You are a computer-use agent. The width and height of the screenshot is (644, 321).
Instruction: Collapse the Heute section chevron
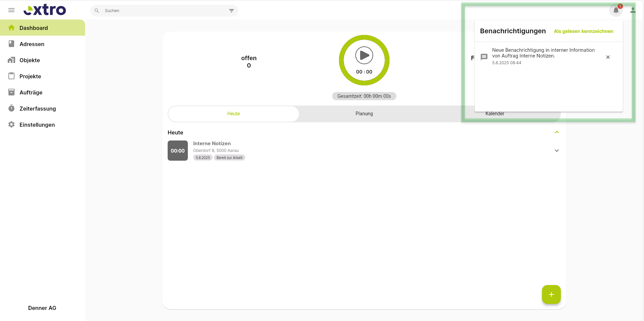(x=557, y=132)
